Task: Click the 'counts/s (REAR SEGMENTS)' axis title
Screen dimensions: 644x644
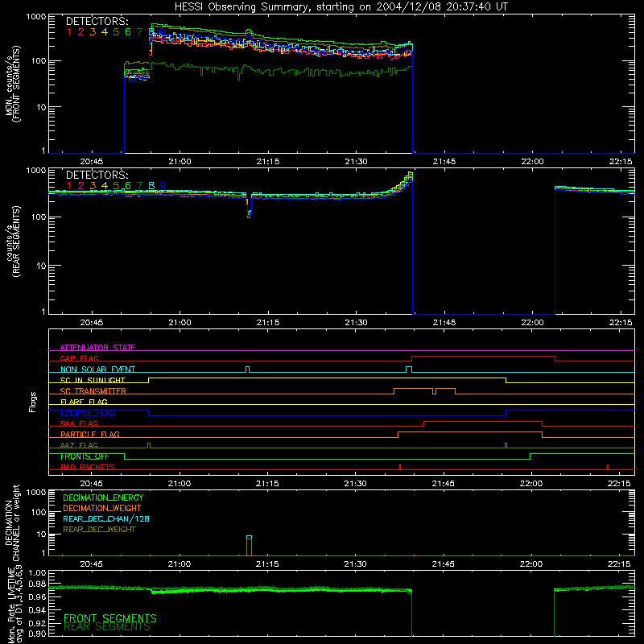Action: click(12, 241)
